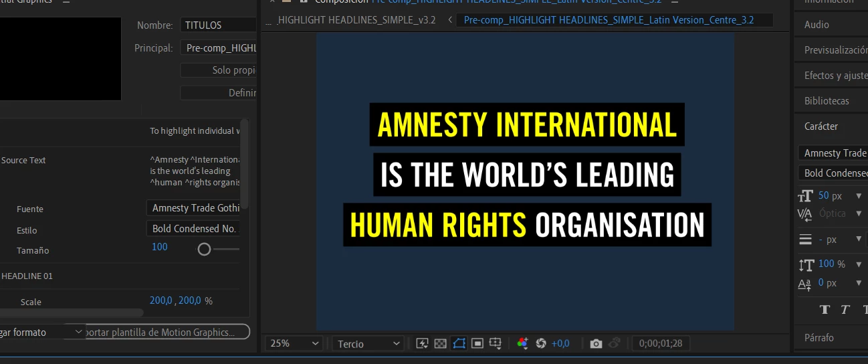868x364 pixels.
Task: Toggle transparency grid checkerboard icon
Action: [x=440, y=343]
